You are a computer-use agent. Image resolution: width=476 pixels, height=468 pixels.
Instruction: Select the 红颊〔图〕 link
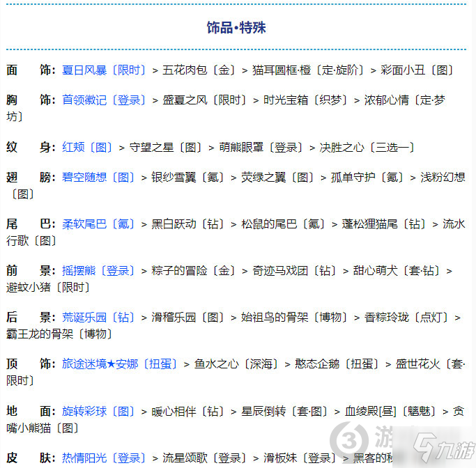[x=88, y=147]
